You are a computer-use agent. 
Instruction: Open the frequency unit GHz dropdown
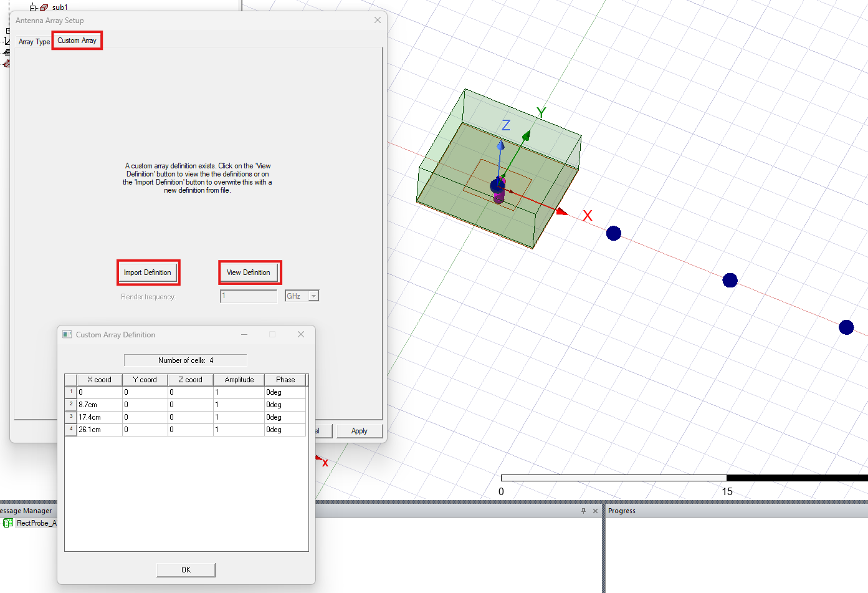[312, 296]
